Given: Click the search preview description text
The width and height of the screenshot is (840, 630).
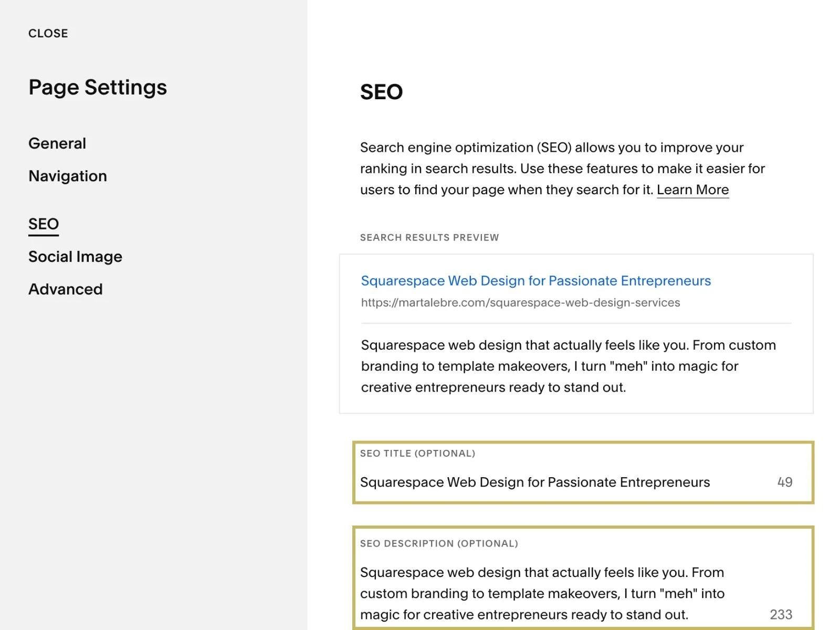Looking at the screenshot, I should pyautogui.click(x=567, y=366).
